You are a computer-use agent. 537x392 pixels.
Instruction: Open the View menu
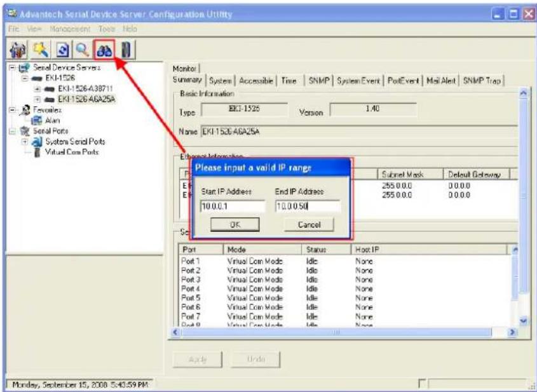click(x=34, y=29)
